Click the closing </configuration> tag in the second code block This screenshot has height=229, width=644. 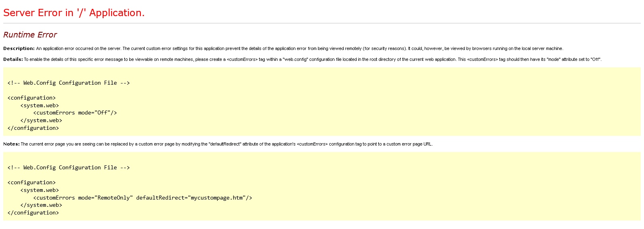click(33, 213)
